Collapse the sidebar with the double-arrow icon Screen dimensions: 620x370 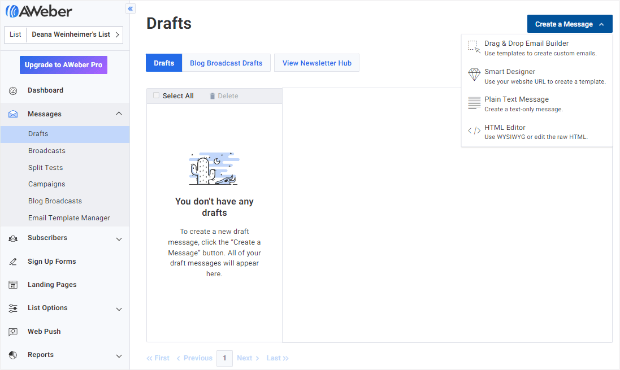point(130,9)
